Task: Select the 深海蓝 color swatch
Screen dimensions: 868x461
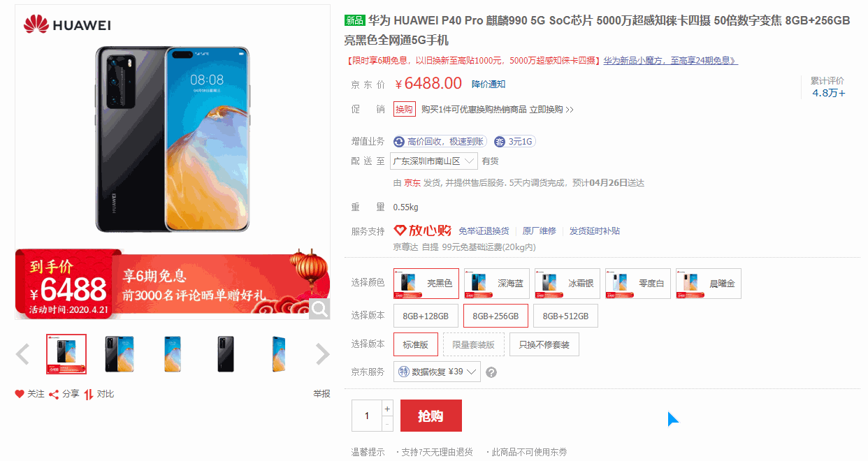Action: 496,284
